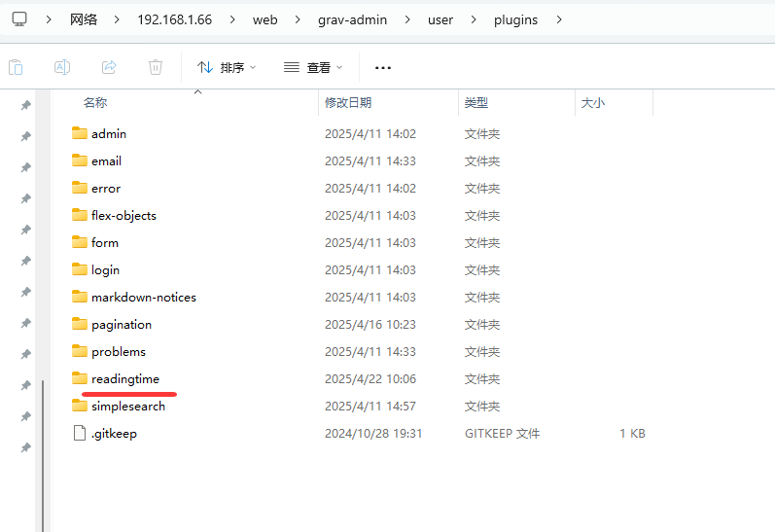Select the flex-objects folder name
This screenshot has width=775, height=532.
coord(123,216)
